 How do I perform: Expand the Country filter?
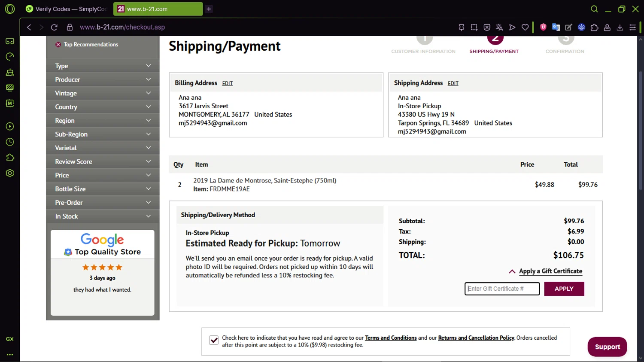pyautogui.click(x=103, y=107)
